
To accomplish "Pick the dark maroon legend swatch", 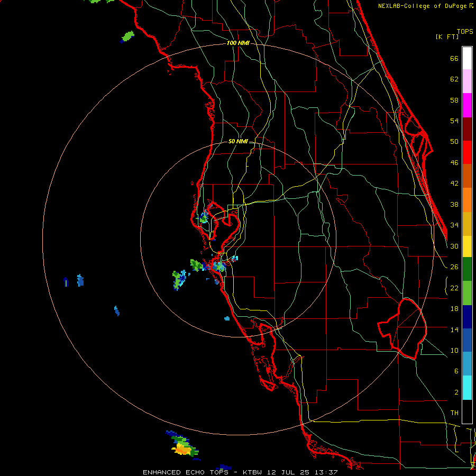I will (467, 129).
